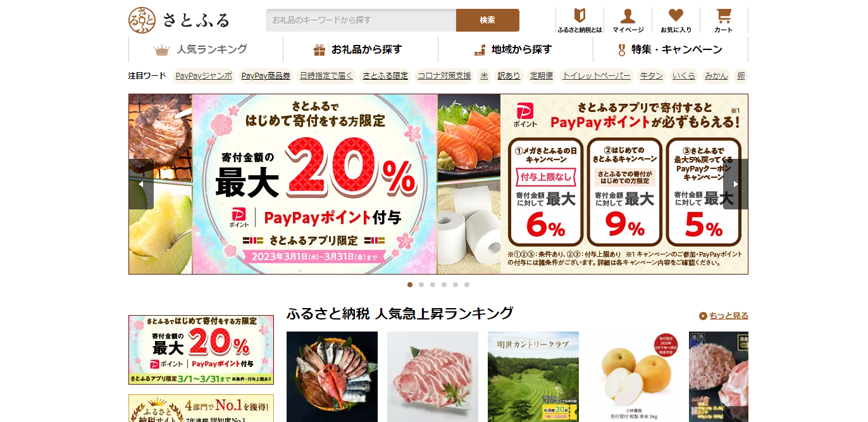This screenshot has width=868, height=422.
Task: Click the PayPayジャンボ keyword tag
Action: (204, 76)
